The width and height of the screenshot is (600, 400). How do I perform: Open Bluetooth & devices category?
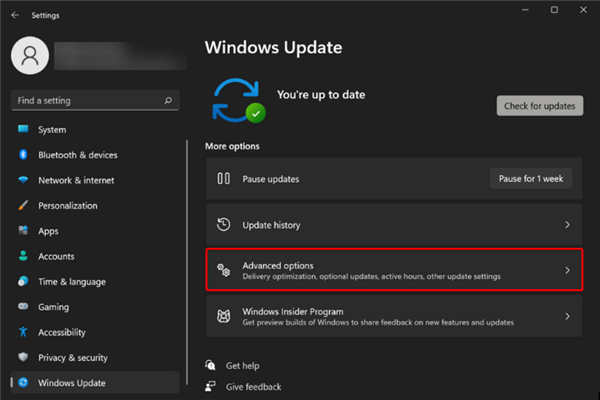coord(95,155)
